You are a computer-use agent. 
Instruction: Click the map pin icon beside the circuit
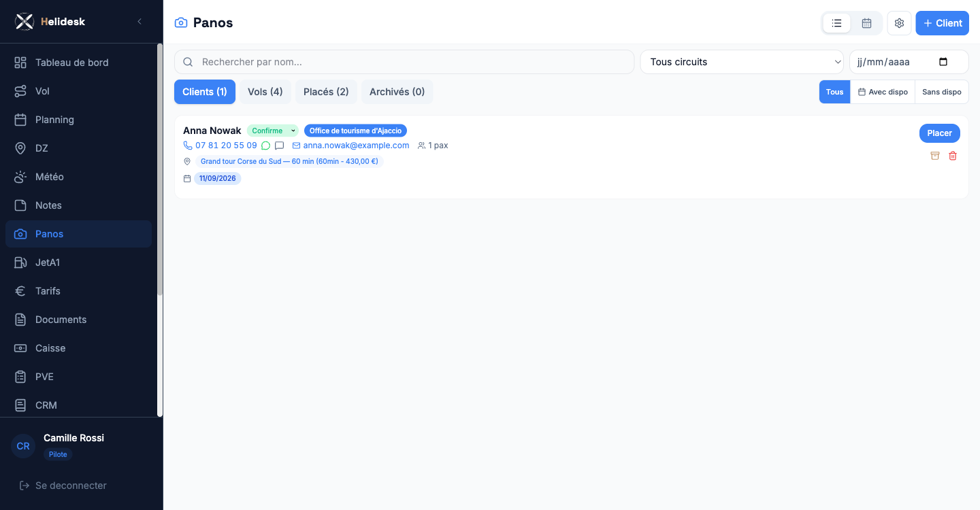(x=187, y=162)
